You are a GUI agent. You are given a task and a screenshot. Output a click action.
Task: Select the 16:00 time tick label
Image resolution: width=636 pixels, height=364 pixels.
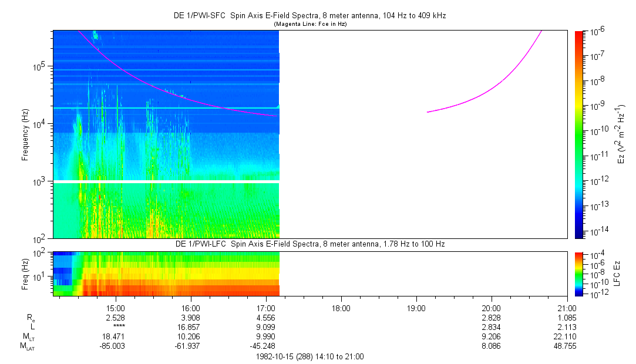(x=191, y=308)
